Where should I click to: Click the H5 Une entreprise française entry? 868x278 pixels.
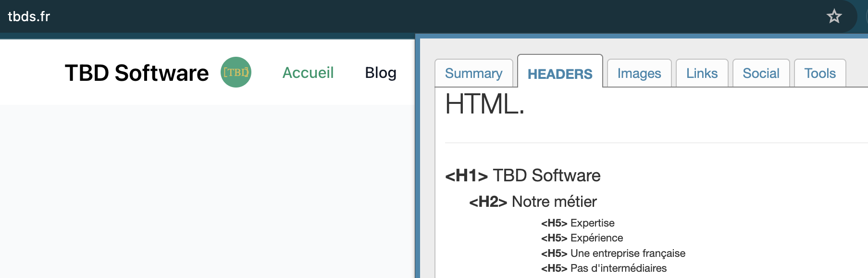pos(613,253)
